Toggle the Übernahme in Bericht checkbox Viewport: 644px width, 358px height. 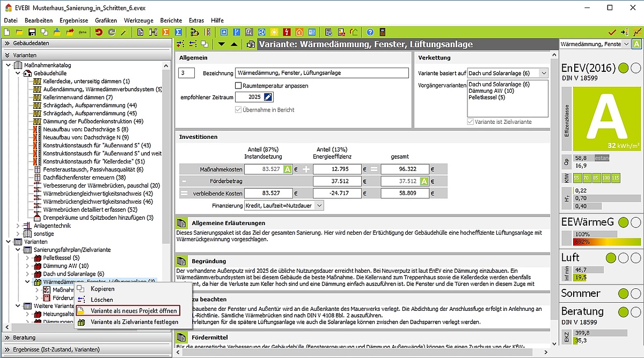(238, 110)
